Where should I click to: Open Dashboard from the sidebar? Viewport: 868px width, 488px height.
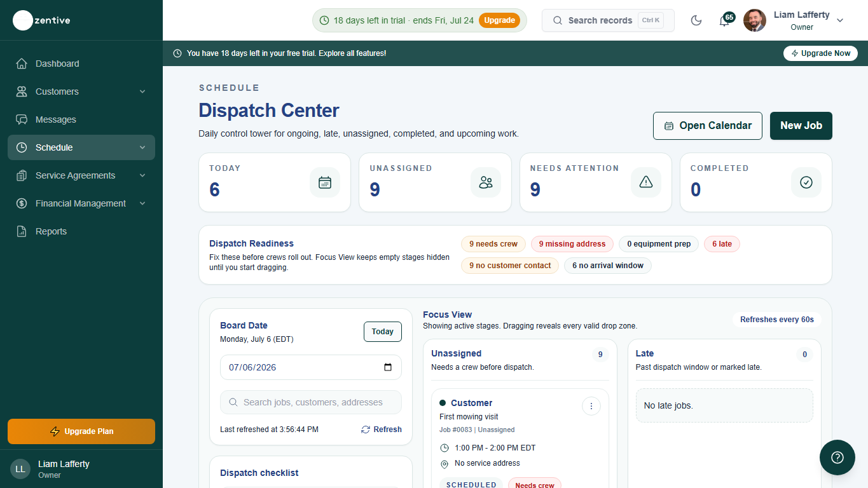81,64
